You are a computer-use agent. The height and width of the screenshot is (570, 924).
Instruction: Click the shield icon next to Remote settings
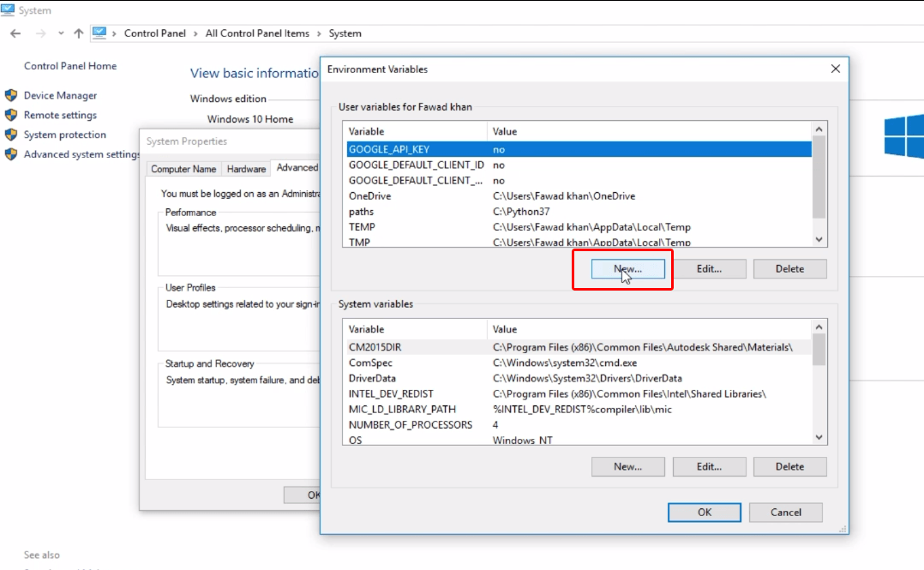(9, 115)
